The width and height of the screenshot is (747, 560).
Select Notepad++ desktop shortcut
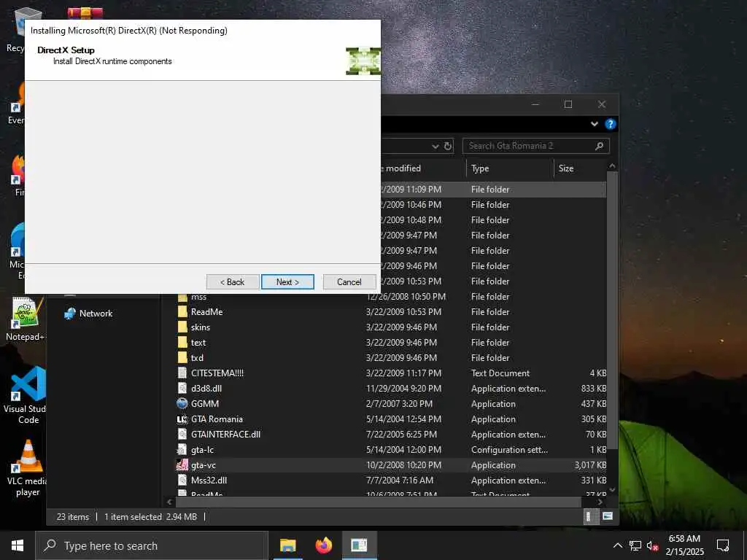pyautogui.click(x=25, y=319)
